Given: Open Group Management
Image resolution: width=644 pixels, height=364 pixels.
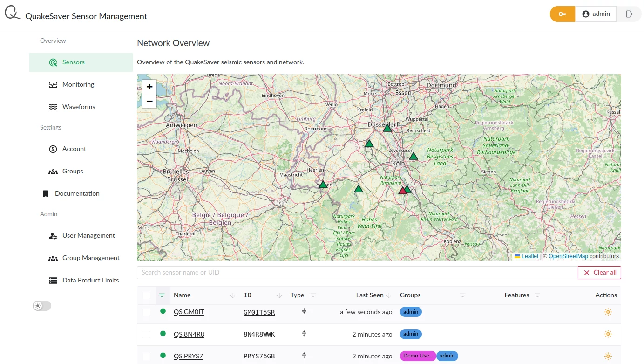Looking at the screenshot, I should click(81, 258).
